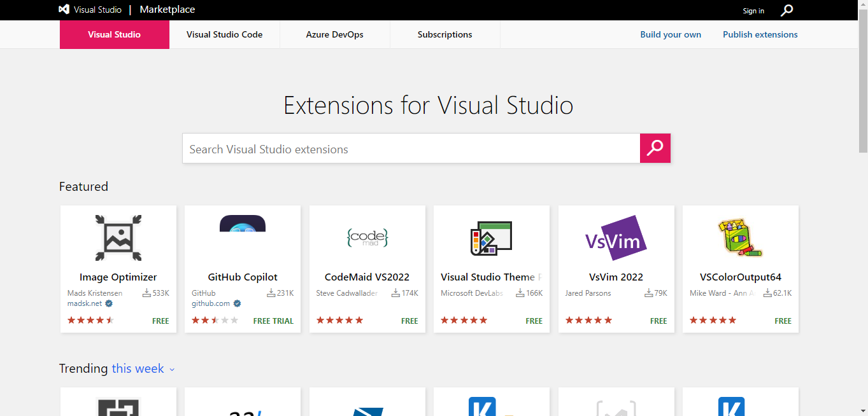
Task: Click VsVim 2022's star rating
Action: [588, 320]
